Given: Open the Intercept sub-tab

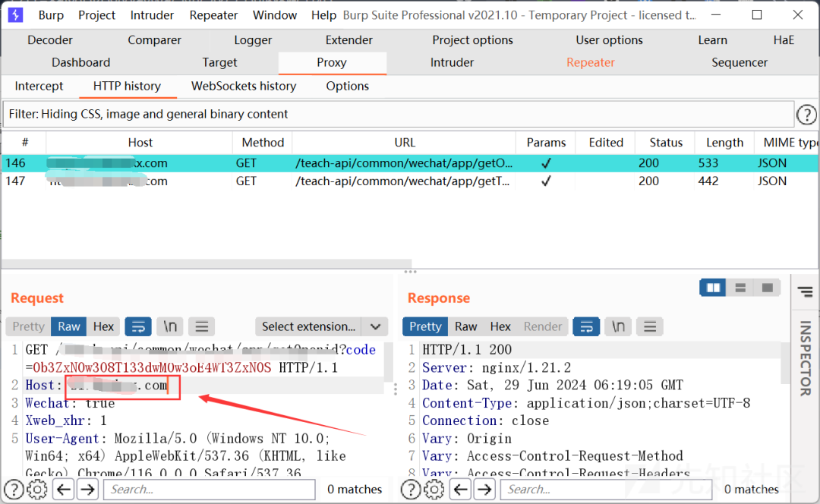Looking at the screenshot, I should point(39,87).
